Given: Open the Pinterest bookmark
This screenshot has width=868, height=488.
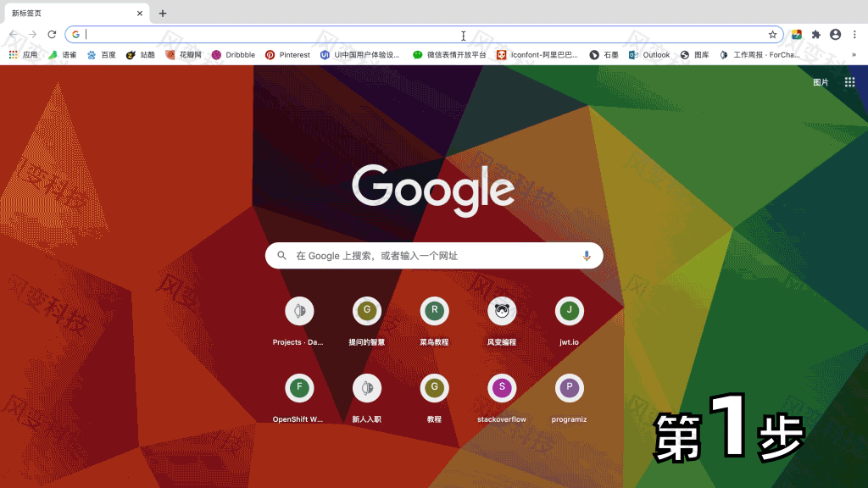Looking at the screenshot, I should pyautogui.click(x=287, y=54).
